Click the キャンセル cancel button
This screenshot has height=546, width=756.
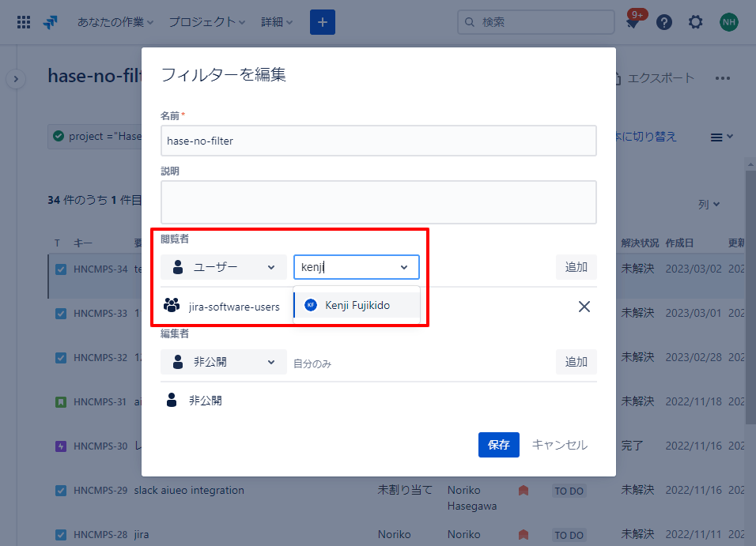pos(560,445)
